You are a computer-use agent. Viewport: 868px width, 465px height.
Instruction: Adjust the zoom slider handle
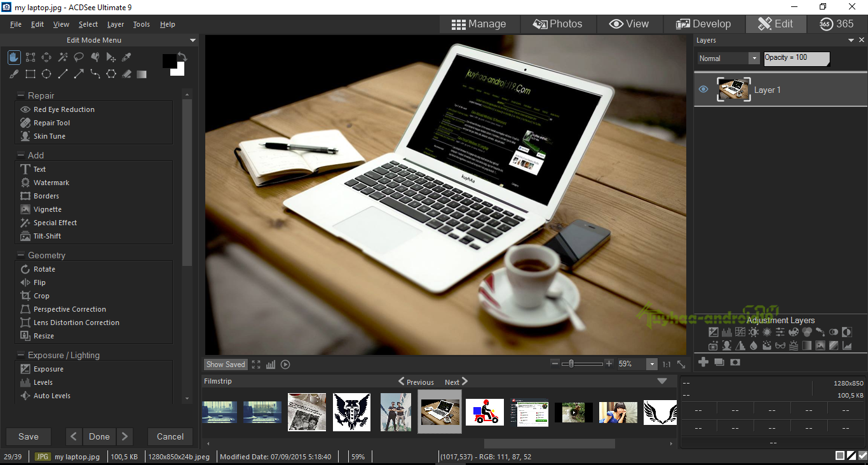tap(571, 364)
